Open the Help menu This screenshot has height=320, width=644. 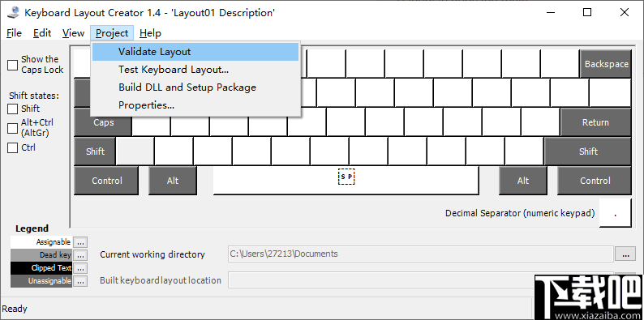(x=150, y=33)
